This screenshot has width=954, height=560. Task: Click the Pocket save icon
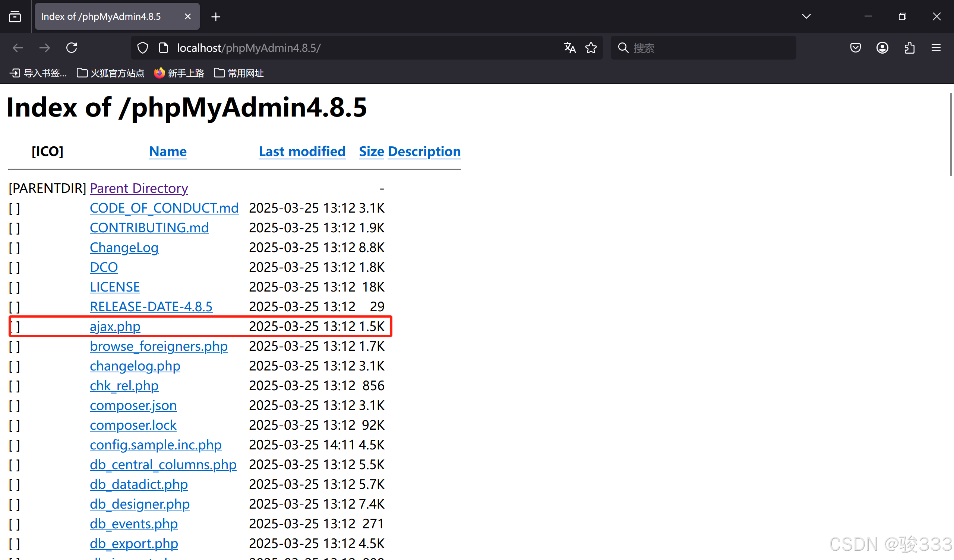[856, 48]
